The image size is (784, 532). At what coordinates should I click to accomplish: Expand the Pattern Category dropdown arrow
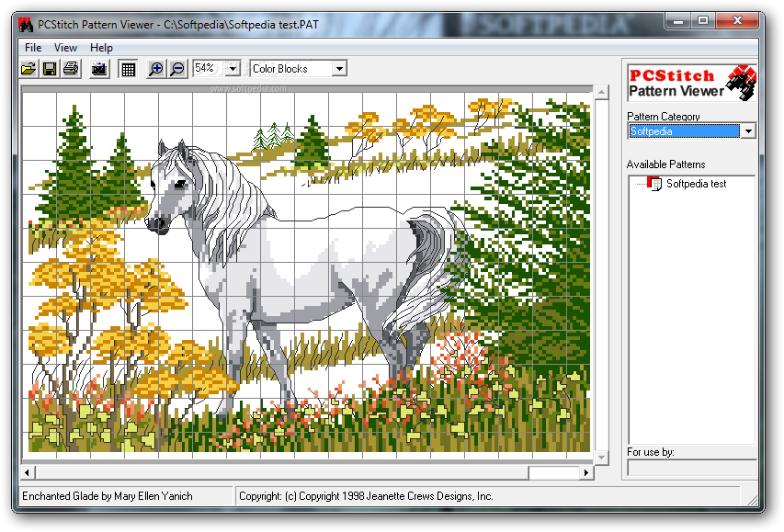pyautogui.click(x=748, y=131)
